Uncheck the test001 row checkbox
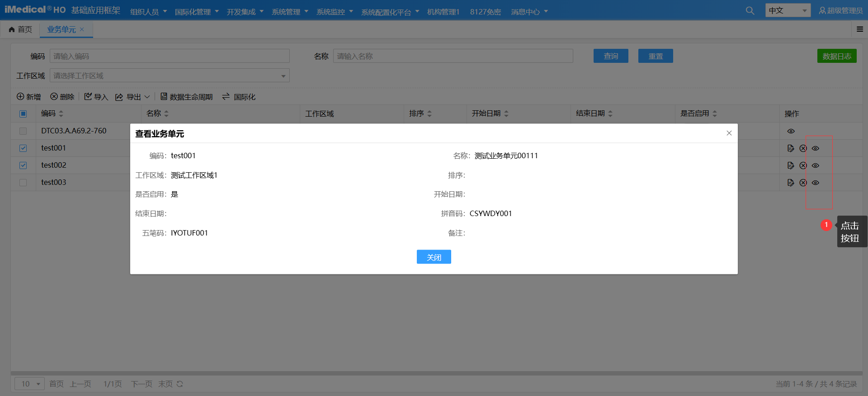This screenshot has width=868, height=396. [23, 148]
